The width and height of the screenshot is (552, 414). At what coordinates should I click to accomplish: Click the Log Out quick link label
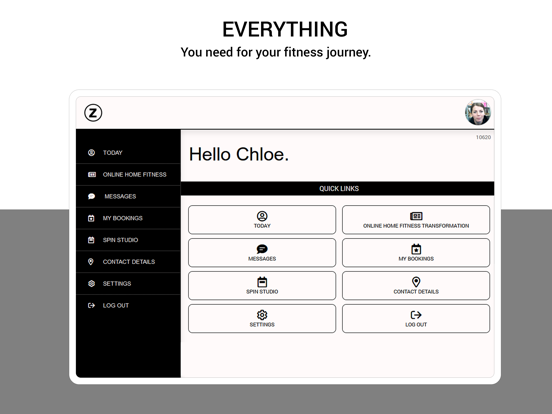[416, 325]
